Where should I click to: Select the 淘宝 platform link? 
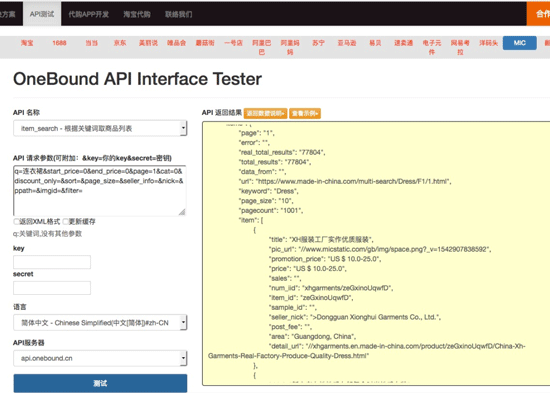pos(27,43)
